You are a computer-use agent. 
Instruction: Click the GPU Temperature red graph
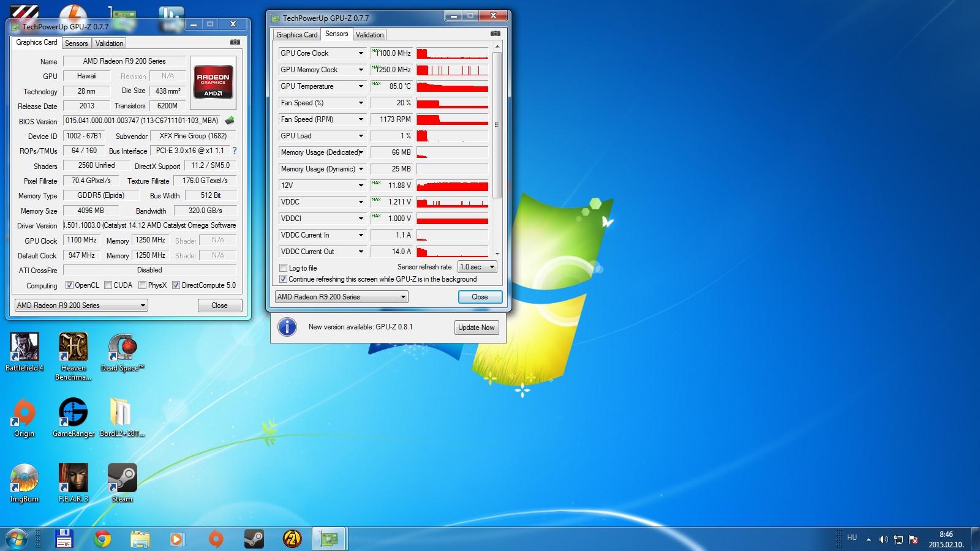(x=453, y=86)
